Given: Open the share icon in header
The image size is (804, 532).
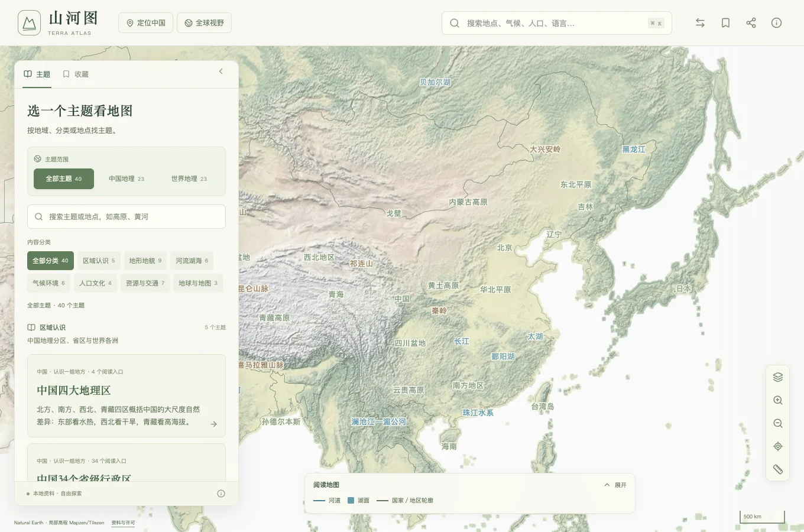Looking at the screenshot, I should coord(751,23).
